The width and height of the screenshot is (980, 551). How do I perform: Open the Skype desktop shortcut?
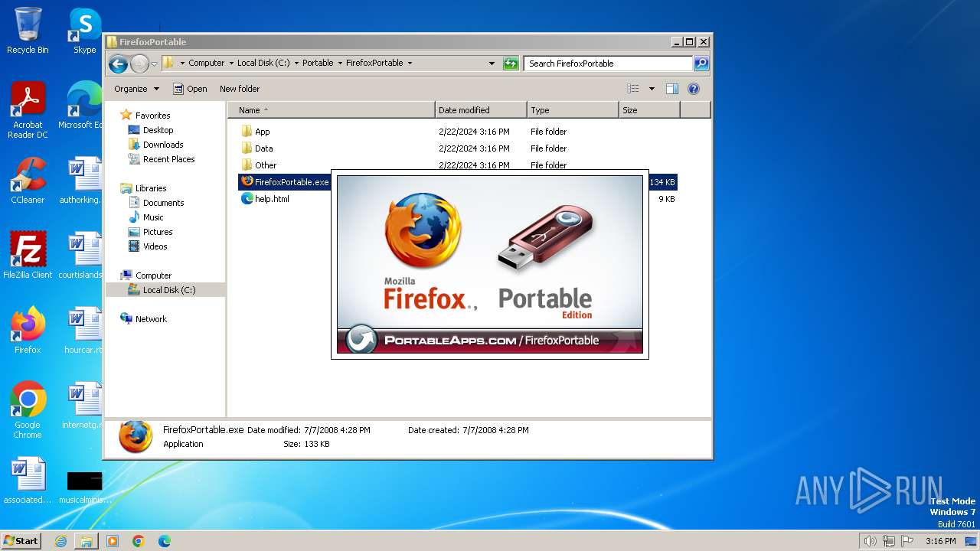tap(84, 31)
